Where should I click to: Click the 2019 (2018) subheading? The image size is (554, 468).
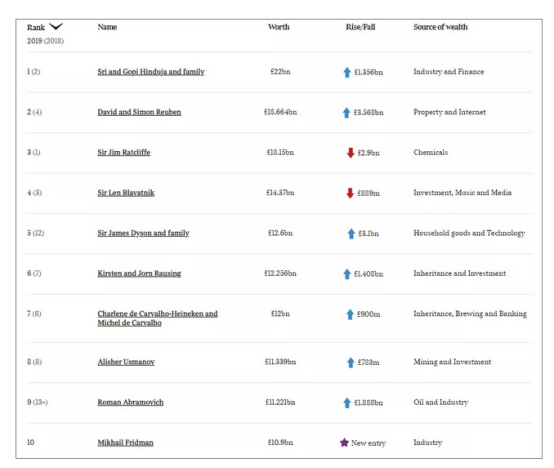[x=46, y=41]
